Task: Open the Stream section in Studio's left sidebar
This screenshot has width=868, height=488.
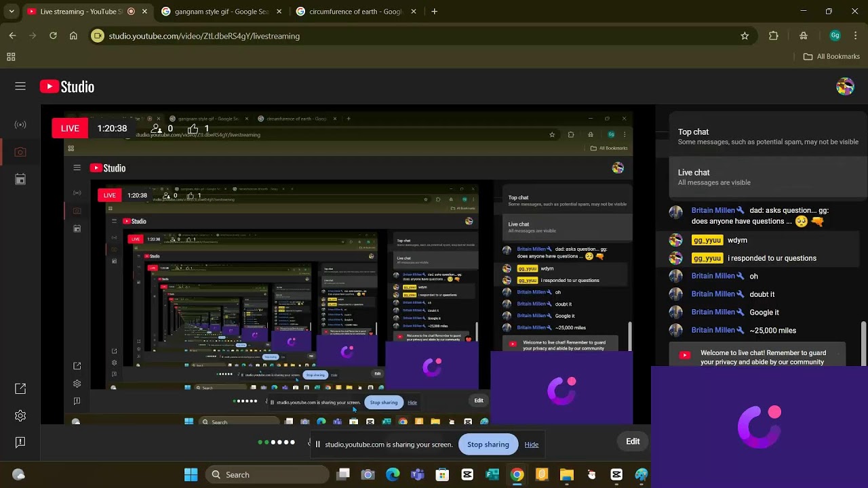Action: [20, 125]
